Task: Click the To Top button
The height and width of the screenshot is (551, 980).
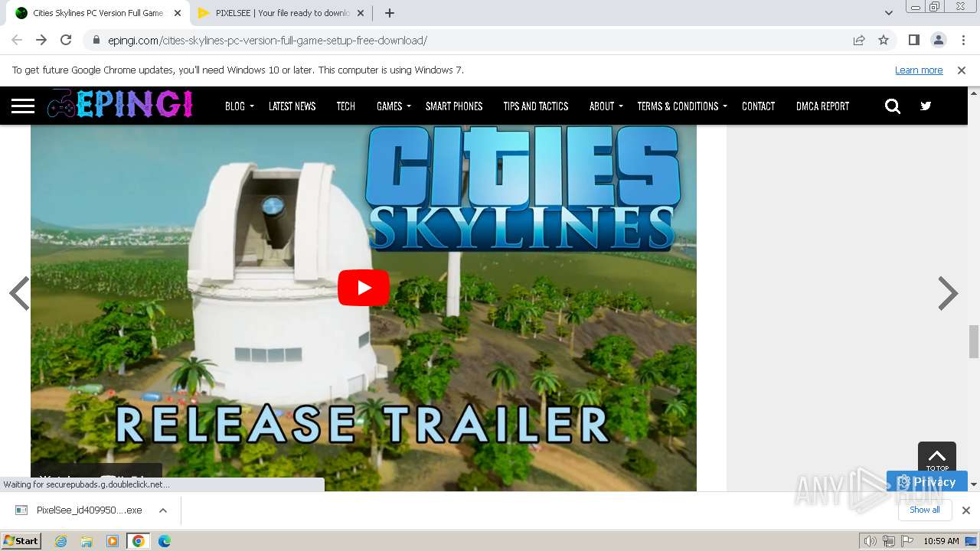Action: [937, 458]
